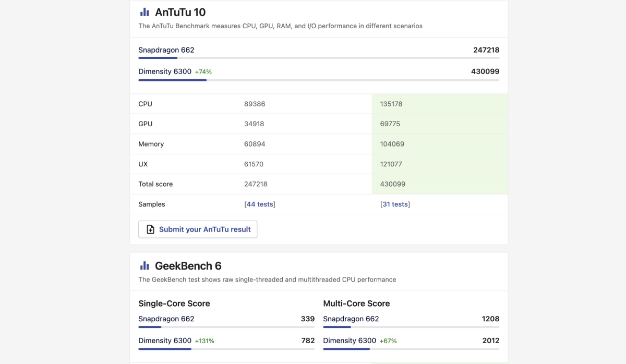
Task: Click UX value 121077
Action: point(391,164)
